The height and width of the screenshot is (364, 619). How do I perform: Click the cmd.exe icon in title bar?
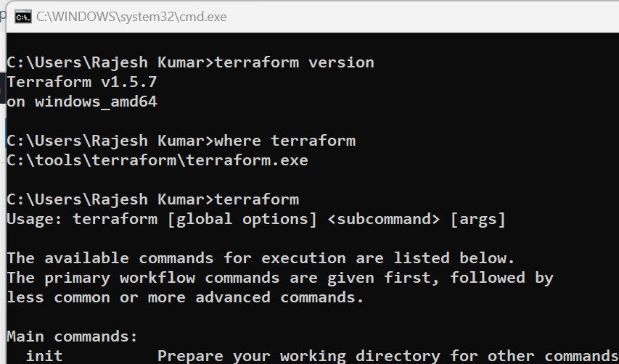click(22, 17)
